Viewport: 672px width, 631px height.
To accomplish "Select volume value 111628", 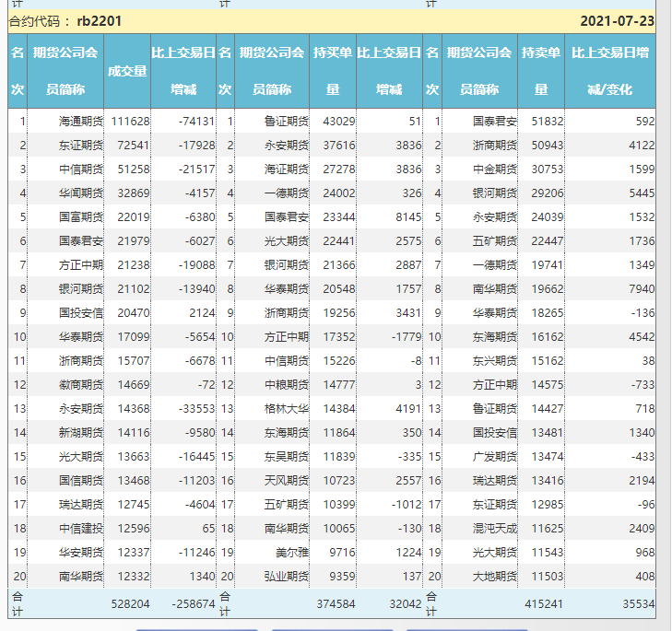I will 130,122.
